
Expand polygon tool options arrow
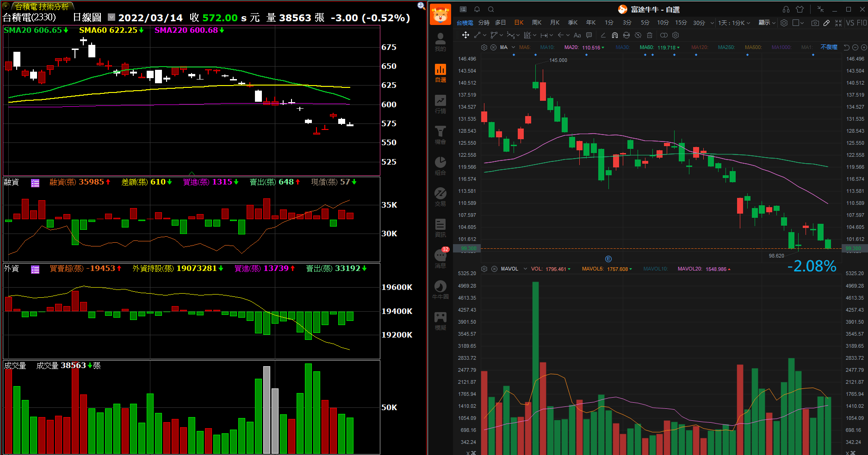pyautogui.click(x=501, y=35)
